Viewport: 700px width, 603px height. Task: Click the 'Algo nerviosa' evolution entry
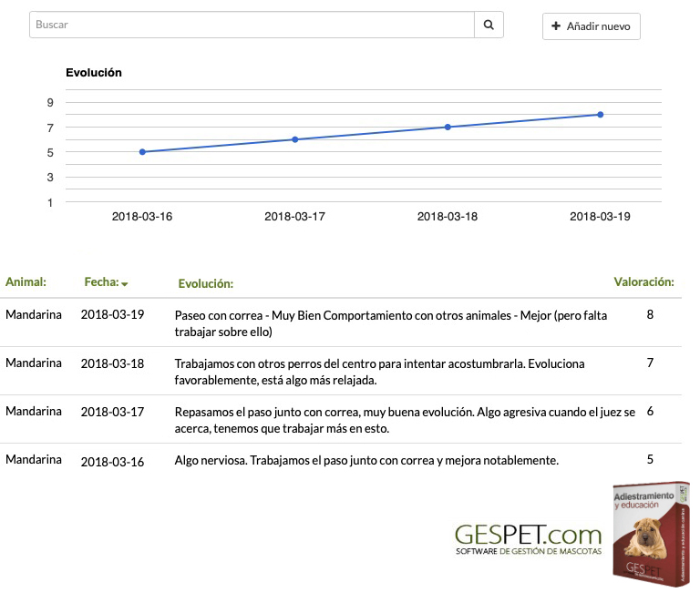[365, 461]
